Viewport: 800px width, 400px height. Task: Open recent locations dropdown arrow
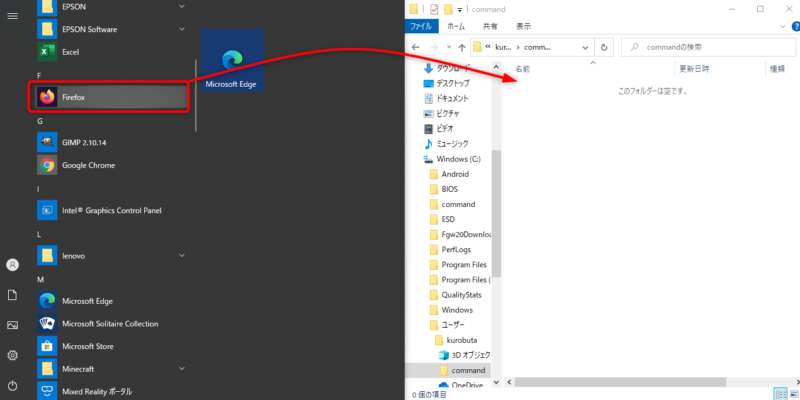[x=449, y=47]
